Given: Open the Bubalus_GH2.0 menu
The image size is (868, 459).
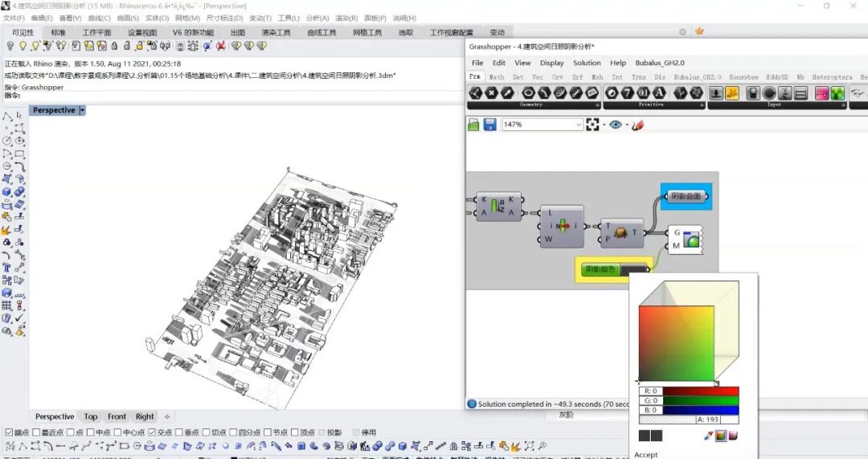Looking at the screenshot, I should point(660,63).
